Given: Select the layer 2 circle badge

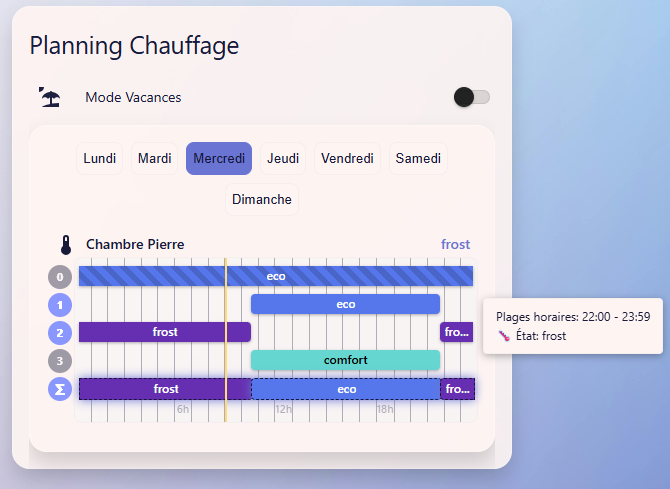Looking at the screenshot, I should tap(60, 333).
